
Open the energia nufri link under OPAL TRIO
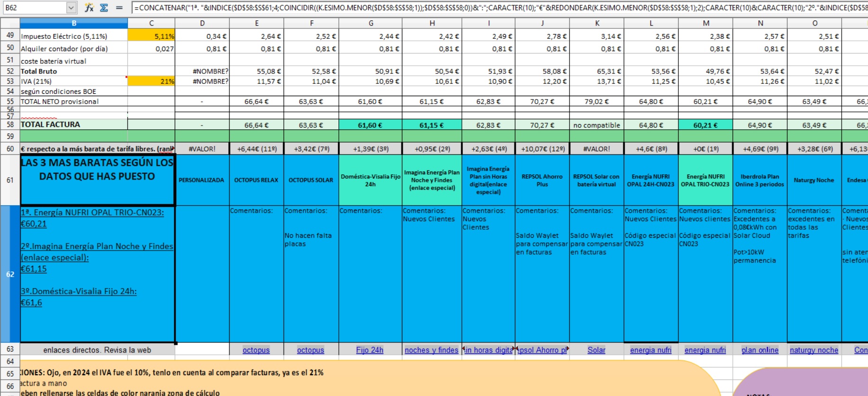pyautogui.click(x=705, y=350)
